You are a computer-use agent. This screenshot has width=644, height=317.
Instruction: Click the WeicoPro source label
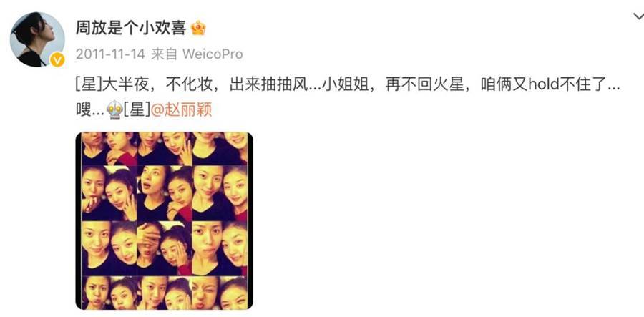(x=213, y=54)
